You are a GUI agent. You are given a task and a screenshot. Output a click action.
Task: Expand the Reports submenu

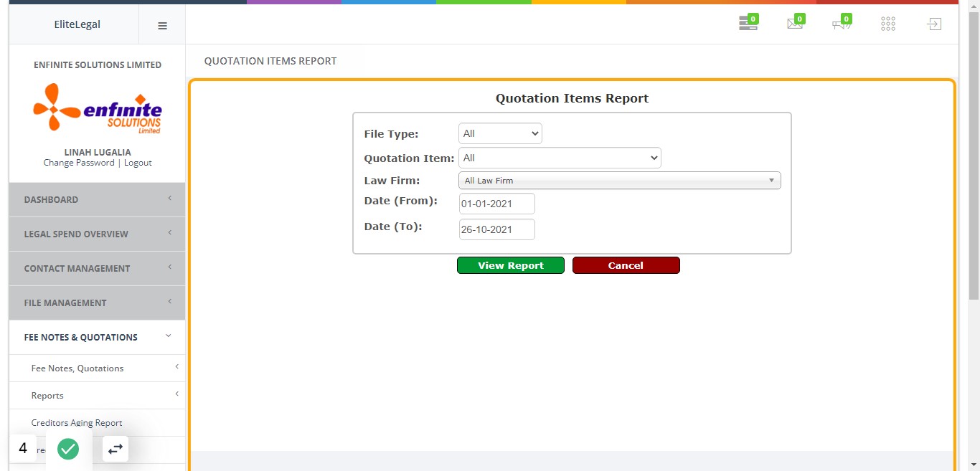pyautogui.click(x=97, y=396)
